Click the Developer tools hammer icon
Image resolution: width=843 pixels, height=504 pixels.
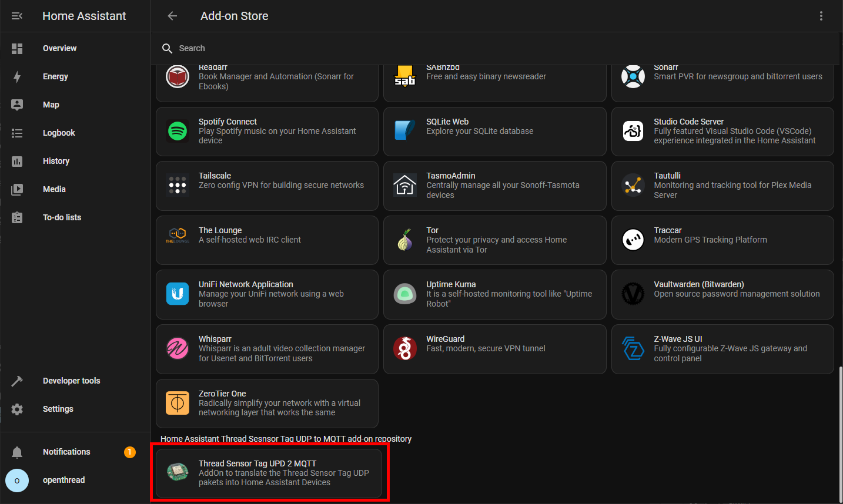coord(17,381)
